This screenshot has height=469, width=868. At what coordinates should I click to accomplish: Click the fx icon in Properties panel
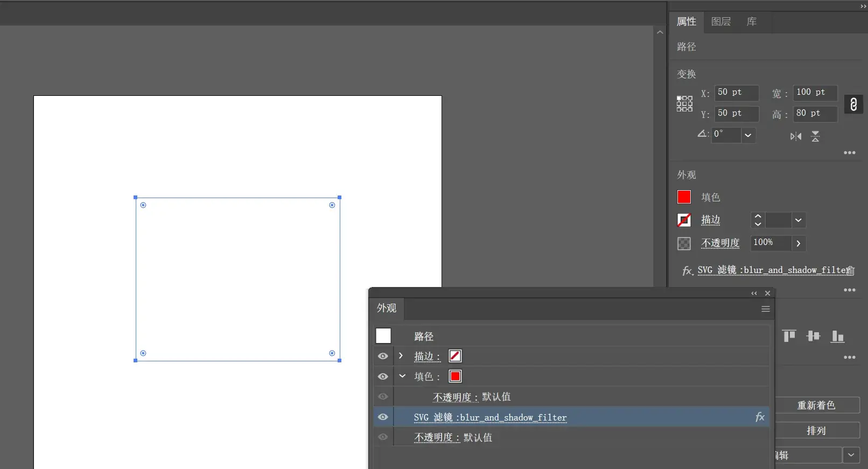pyautogui.click(x=688, y=270)
